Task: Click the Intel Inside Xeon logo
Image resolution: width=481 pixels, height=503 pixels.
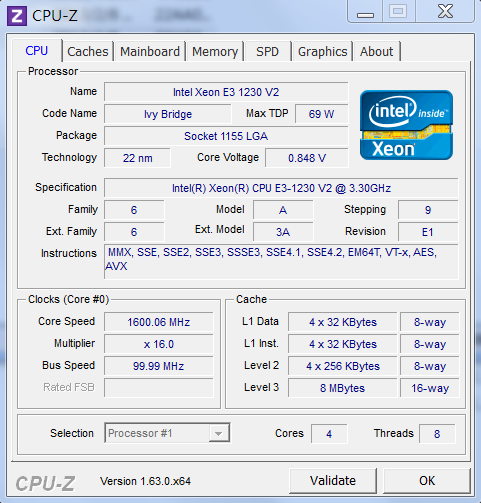Action: tap(406, 125)
